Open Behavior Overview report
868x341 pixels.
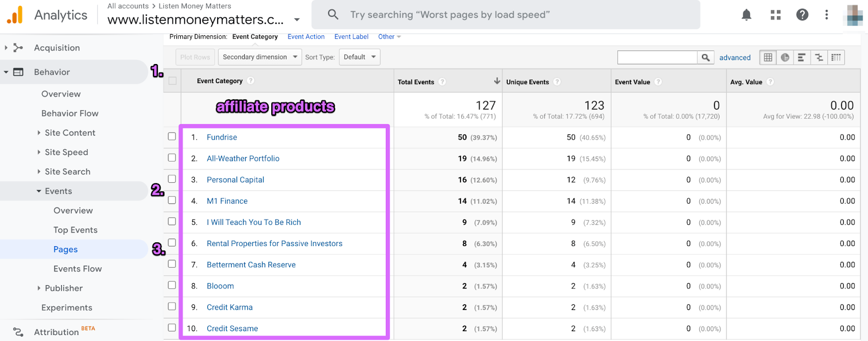tap(61, 94)
